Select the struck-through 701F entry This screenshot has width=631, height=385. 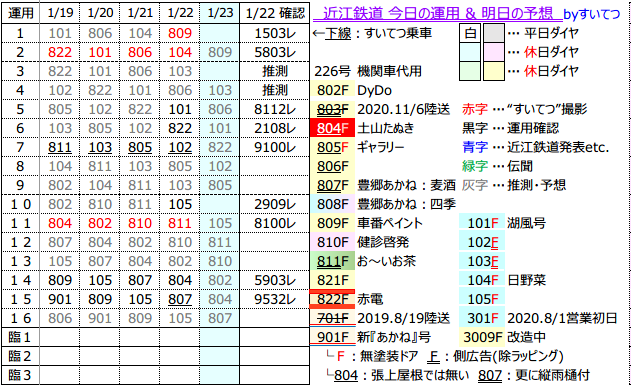(332, 318)
